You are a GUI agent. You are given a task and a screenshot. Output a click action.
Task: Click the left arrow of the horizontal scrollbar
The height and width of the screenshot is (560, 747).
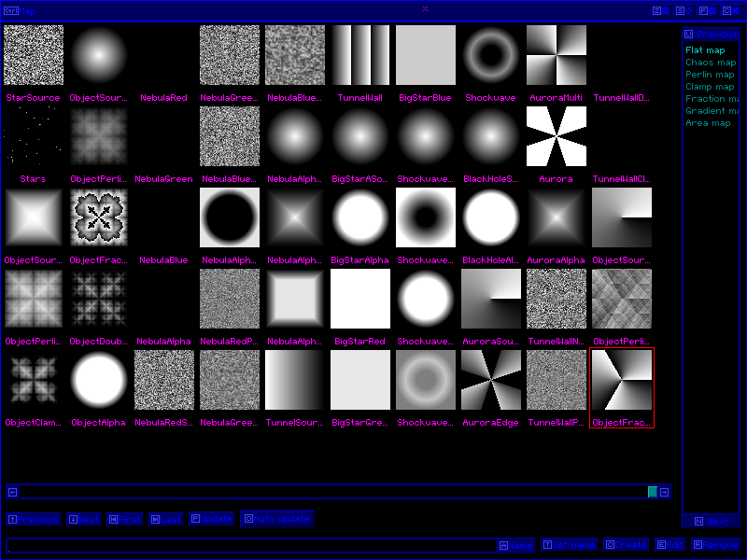(13, 492)
